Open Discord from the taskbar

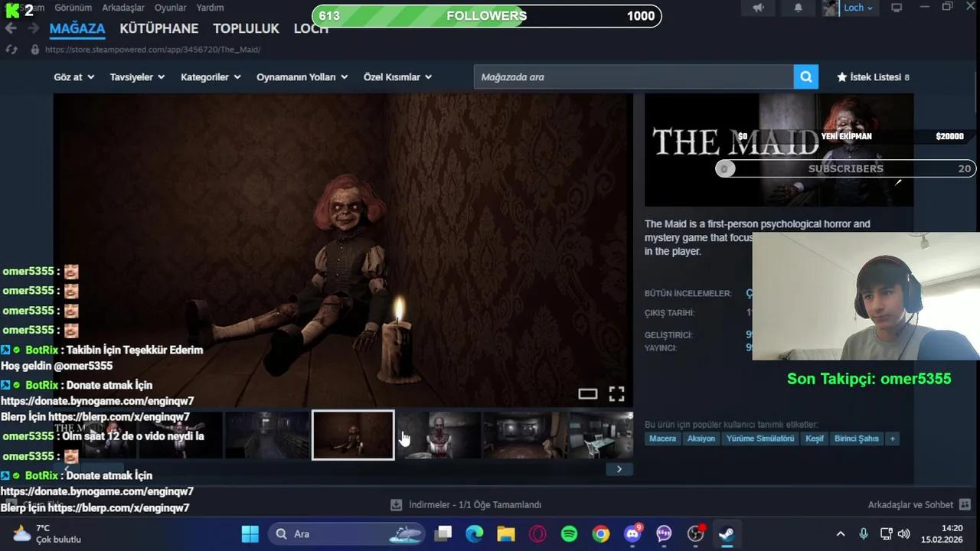(632, 533)
